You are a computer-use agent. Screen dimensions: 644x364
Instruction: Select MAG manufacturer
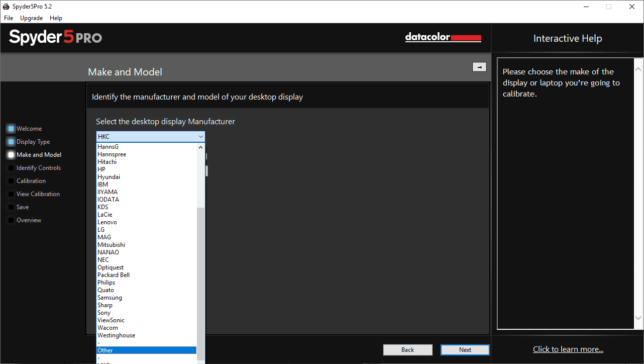tap(146, 237)
